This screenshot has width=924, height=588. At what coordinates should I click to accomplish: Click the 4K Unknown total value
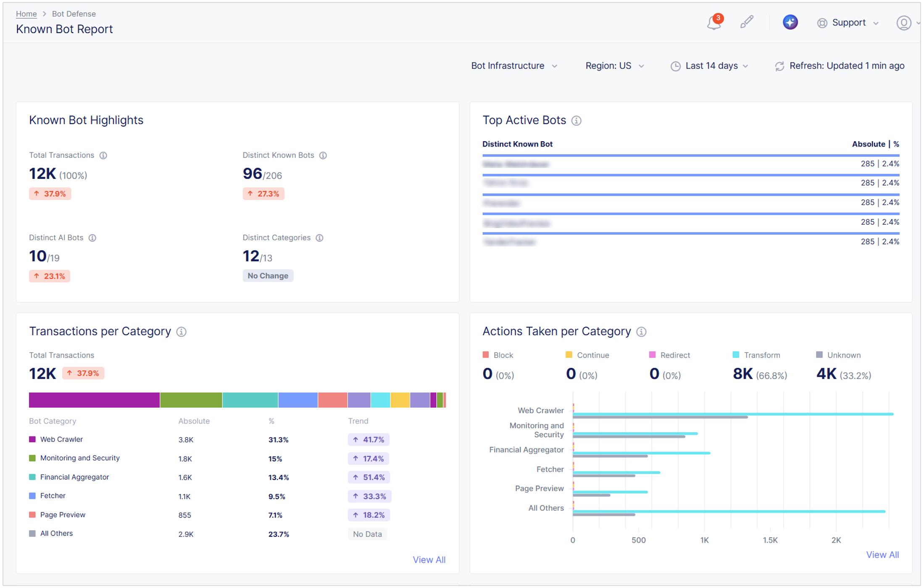click(826, 374)
